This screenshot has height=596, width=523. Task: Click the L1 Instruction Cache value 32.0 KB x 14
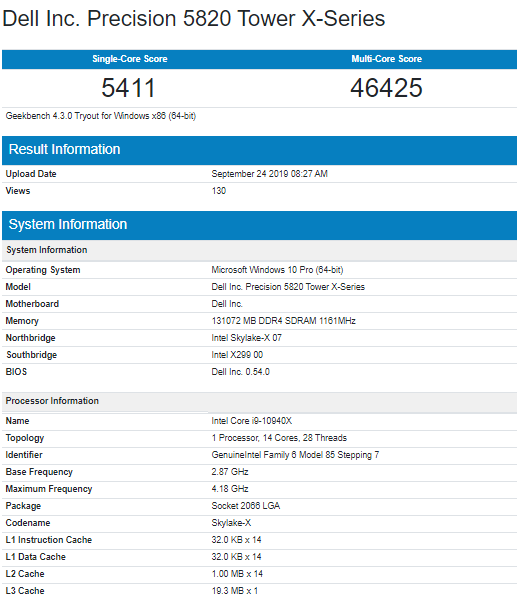(x=236, y=540)
